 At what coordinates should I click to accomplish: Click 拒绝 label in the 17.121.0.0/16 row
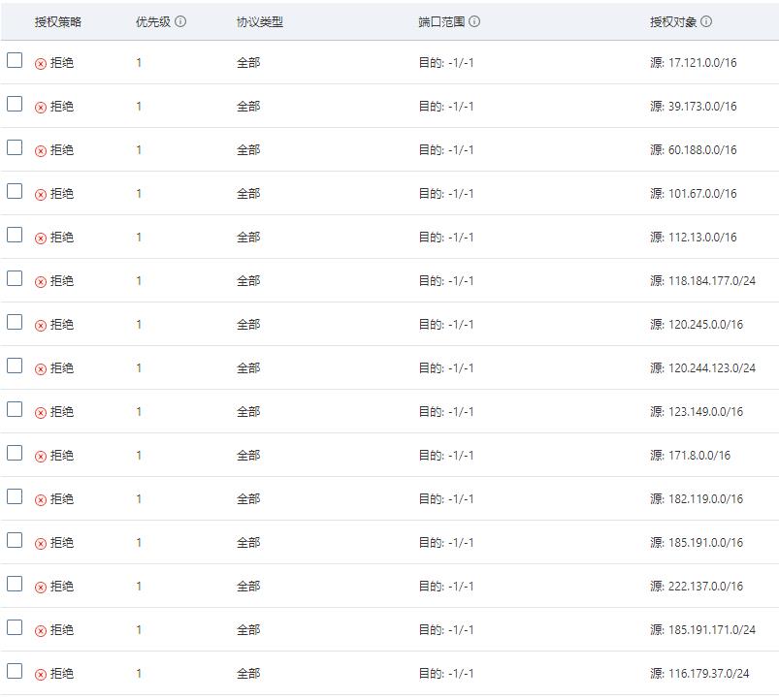[62, 63]
